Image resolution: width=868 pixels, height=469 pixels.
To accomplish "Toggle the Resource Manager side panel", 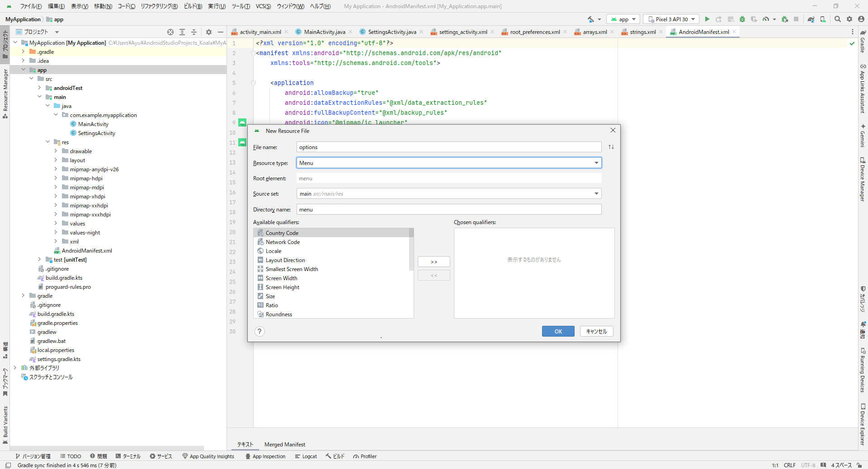I will (x=5, y=94).
